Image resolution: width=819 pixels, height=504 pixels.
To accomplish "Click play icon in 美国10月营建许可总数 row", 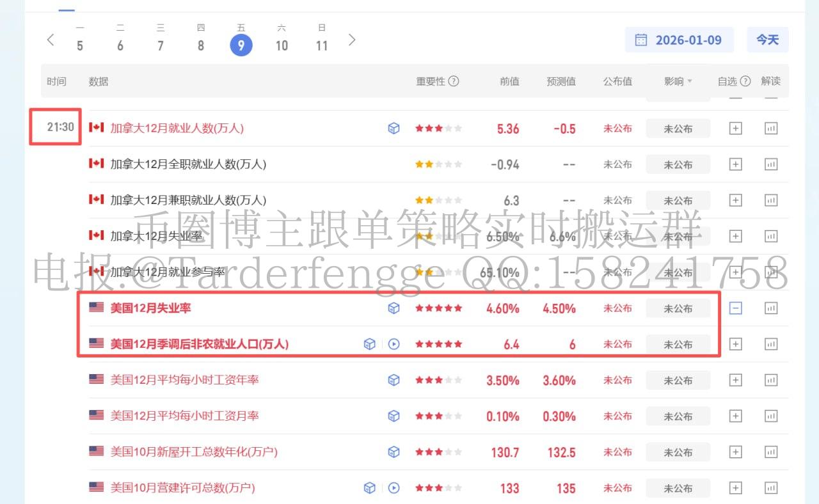I will point(394,488).
